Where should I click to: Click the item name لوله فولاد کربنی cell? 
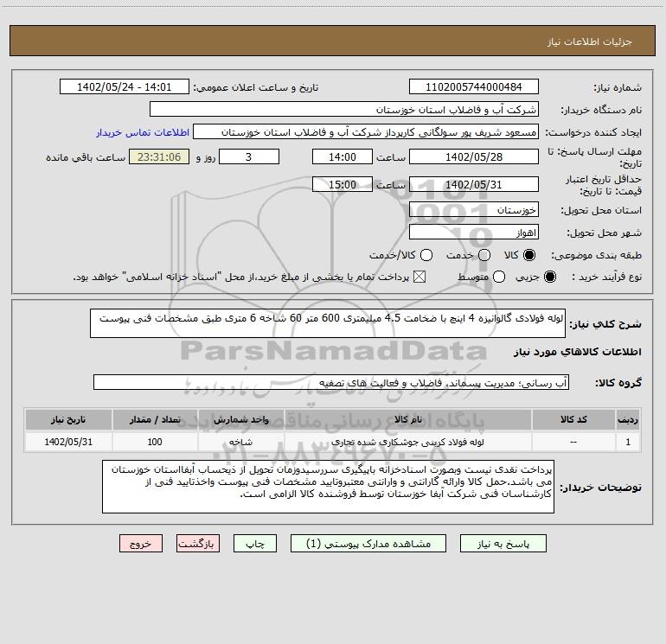tap(407, 442)
